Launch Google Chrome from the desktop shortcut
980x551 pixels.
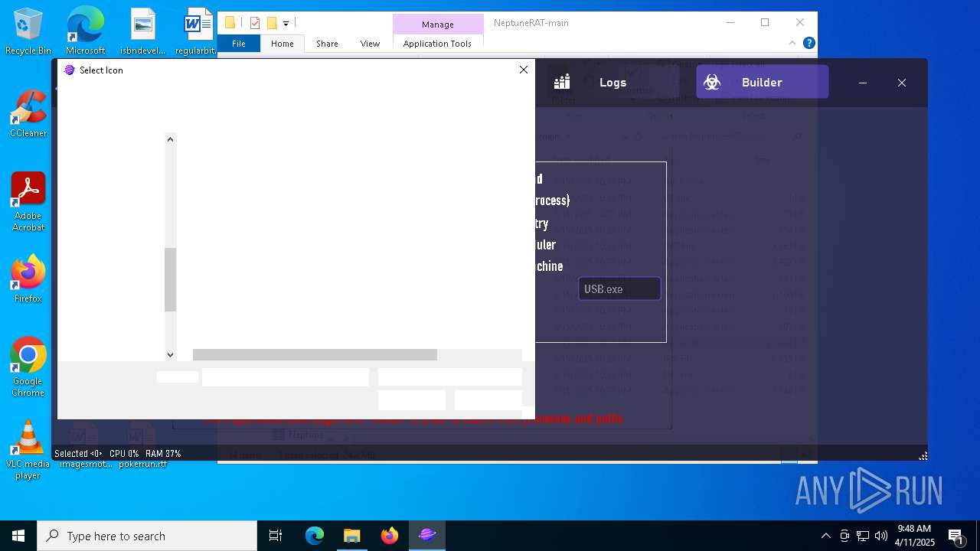(x=28, y=367)
